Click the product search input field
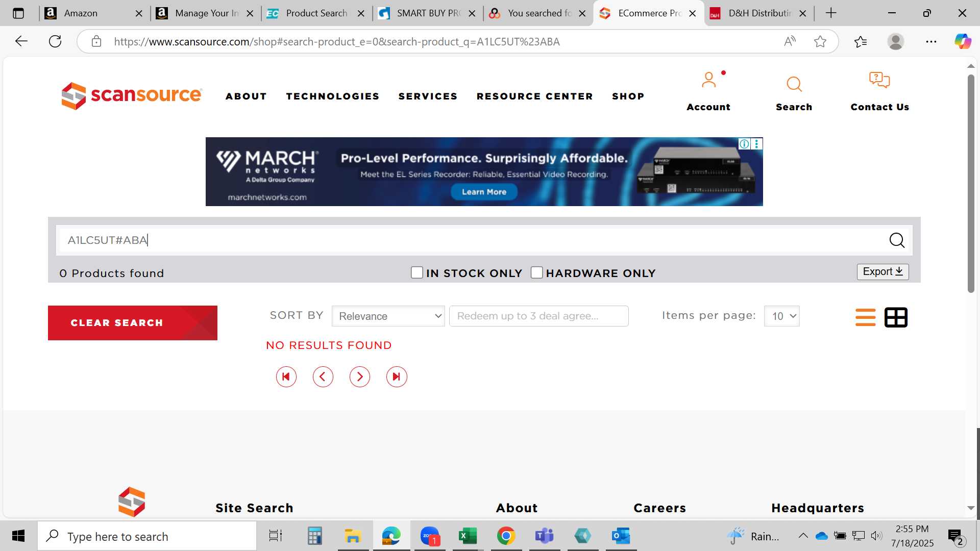 click(x=472, y=240)
